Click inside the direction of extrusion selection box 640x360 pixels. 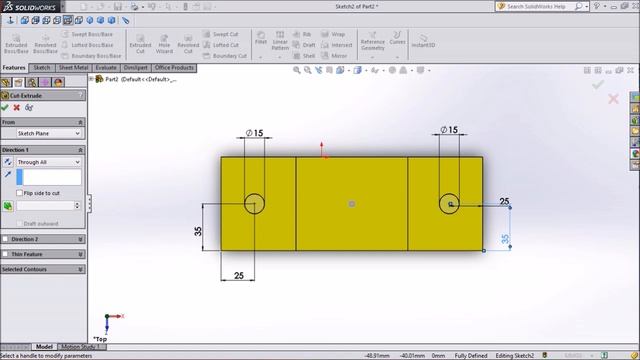click(49, 177)
